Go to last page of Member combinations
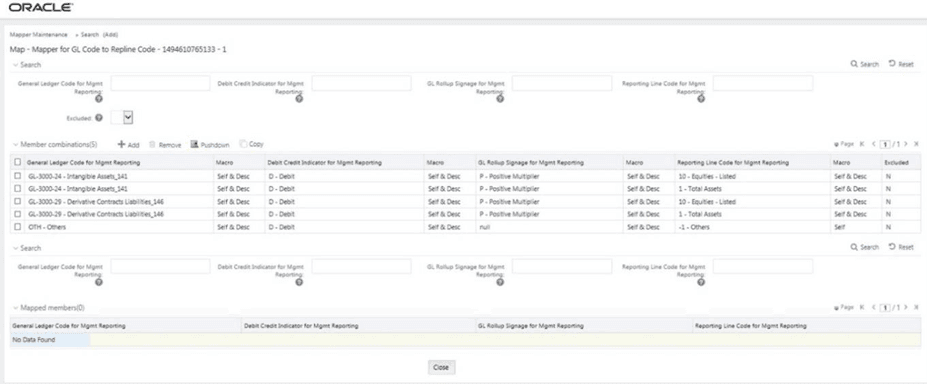Image resolution: width=927 pixels, height=384 pixels. pyautogui.click(x=916, y=144)
